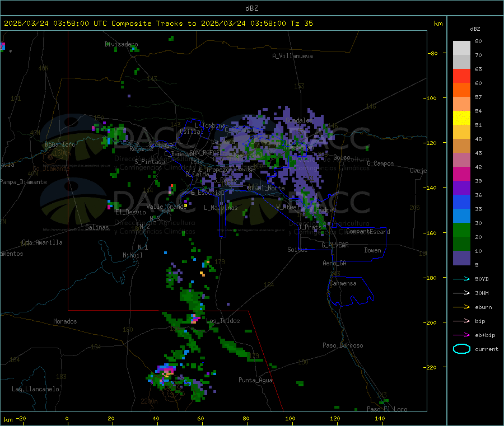Viewport: 504px width, 426px height.
Task: Click the 'Los_Toldos' map label
Action: (x=223, y=321)
